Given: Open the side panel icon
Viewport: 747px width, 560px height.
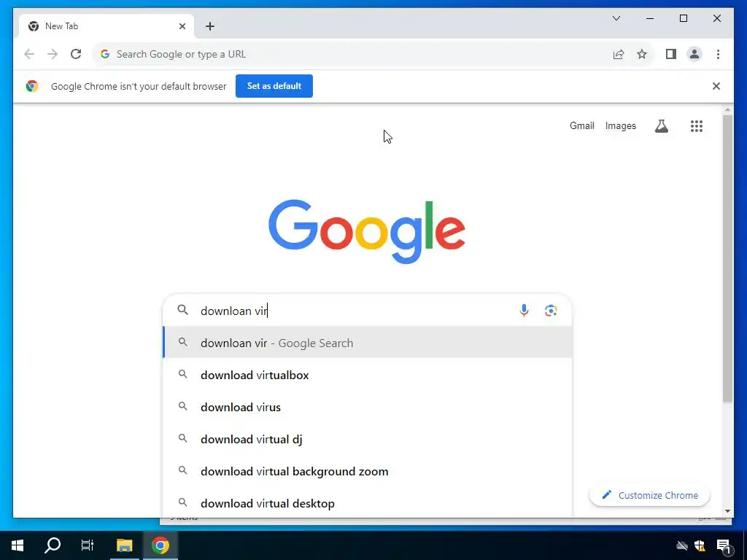Looking at the screenshot, I should [x=671, y=54].
